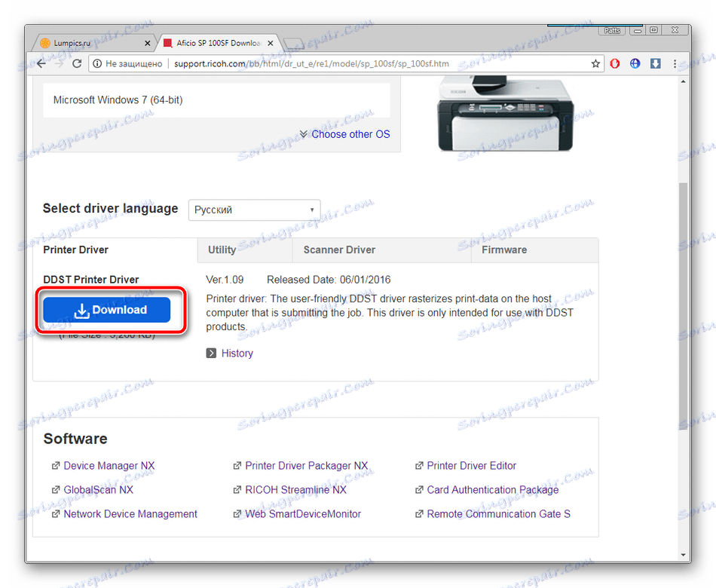
Task: Click the globe extension icon
Action: (635, 63)
